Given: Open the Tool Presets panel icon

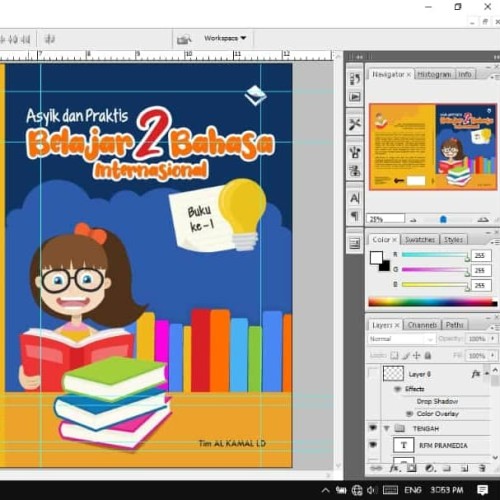Looking at the screenshot, I should coord(355,124).
